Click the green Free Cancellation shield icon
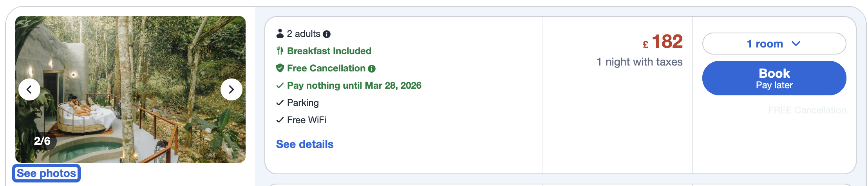The width and height of the screenshot is (868, 186). point(280,68)
